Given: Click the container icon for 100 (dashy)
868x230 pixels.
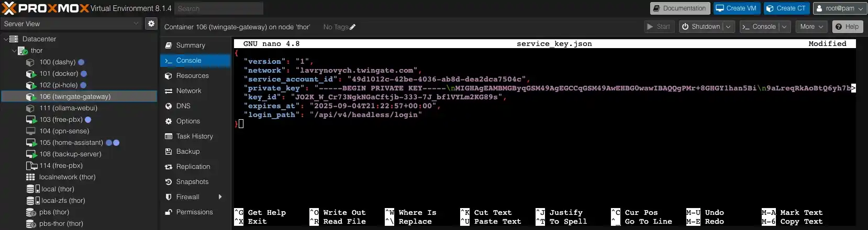Looking at the screenshot, I should tap(30, 62).
